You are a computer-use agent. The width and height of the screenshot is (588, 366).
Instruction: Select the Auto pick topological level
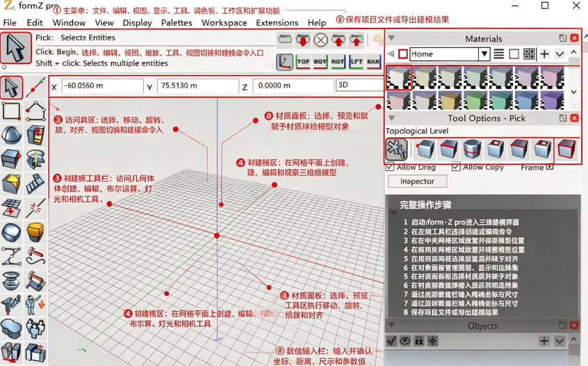pyautogui.click(x=396, y=150)
